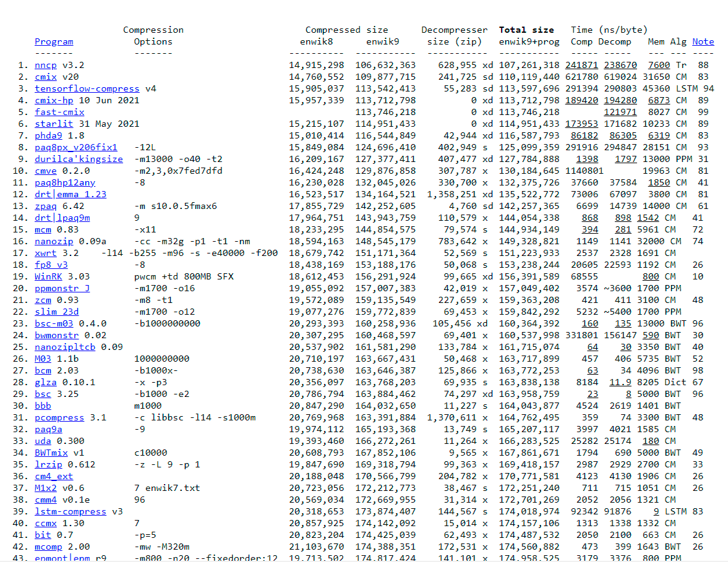
Task: Follow the 86182 comp time link
Action: [584, 135]
